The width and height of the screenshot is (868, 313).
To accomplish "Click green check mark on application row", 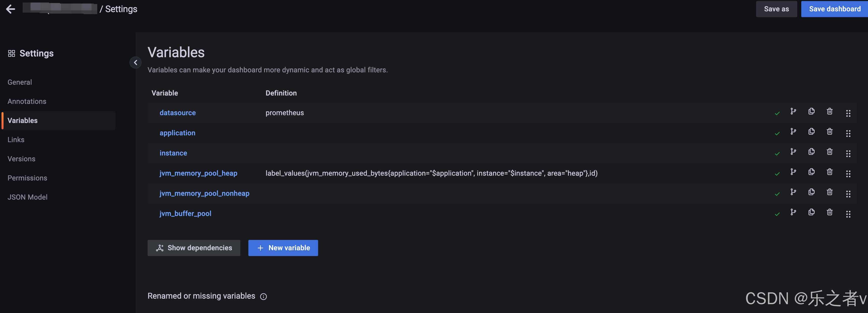I will [x=777, y=134].
